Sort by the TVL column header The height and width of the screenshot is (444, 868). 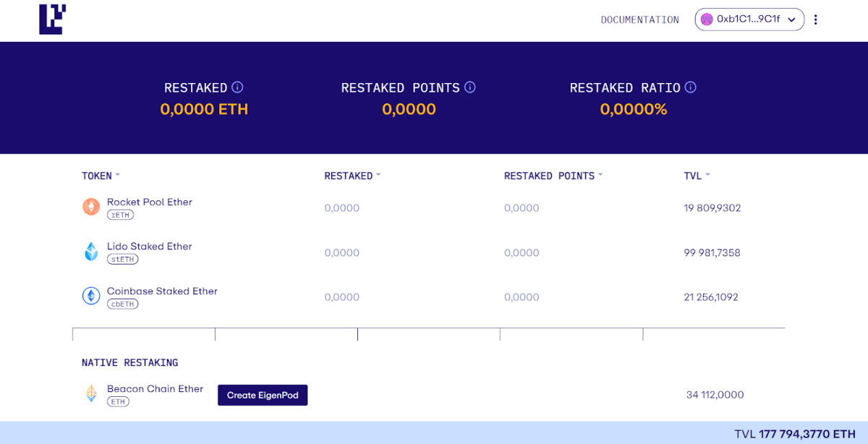(x=697, y=176)
